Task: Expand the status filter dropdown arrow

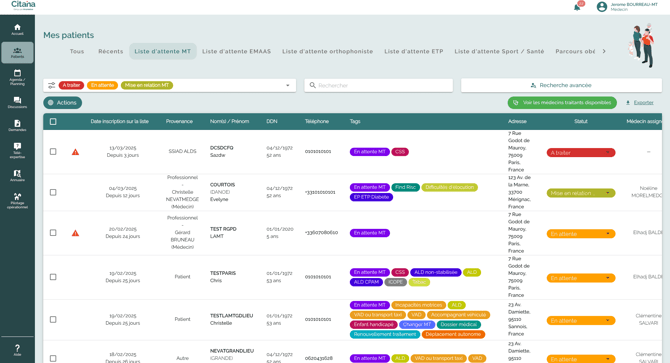Action: point(288,85)
